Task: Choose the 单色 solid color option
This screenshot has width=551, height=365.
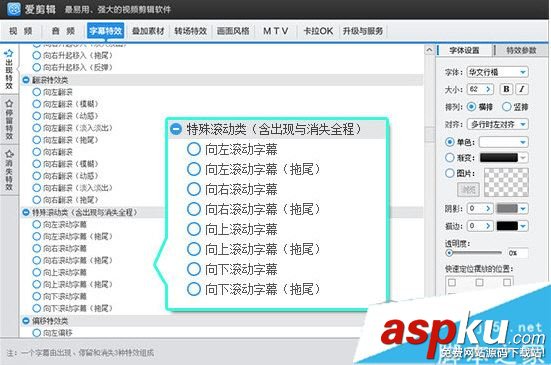Action: pos(449,142)
